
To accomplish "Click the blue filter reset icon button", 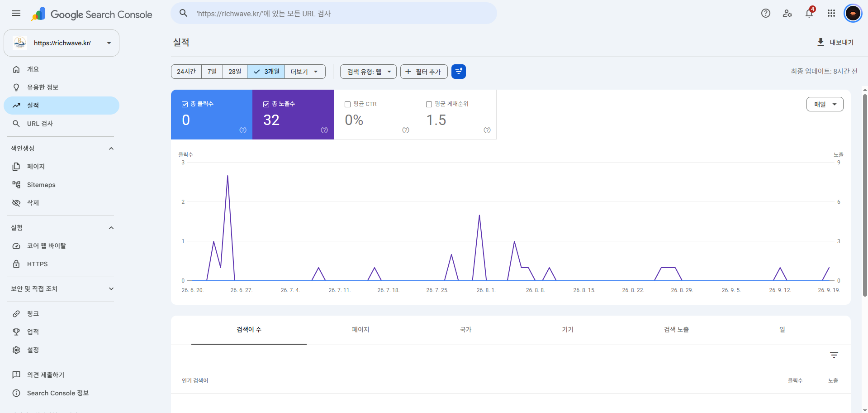I will point(459,72).
